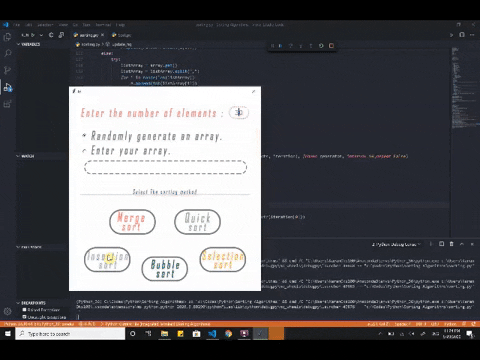
Task: Open File Explorer from the taskbar
Action: coord(164,333)
